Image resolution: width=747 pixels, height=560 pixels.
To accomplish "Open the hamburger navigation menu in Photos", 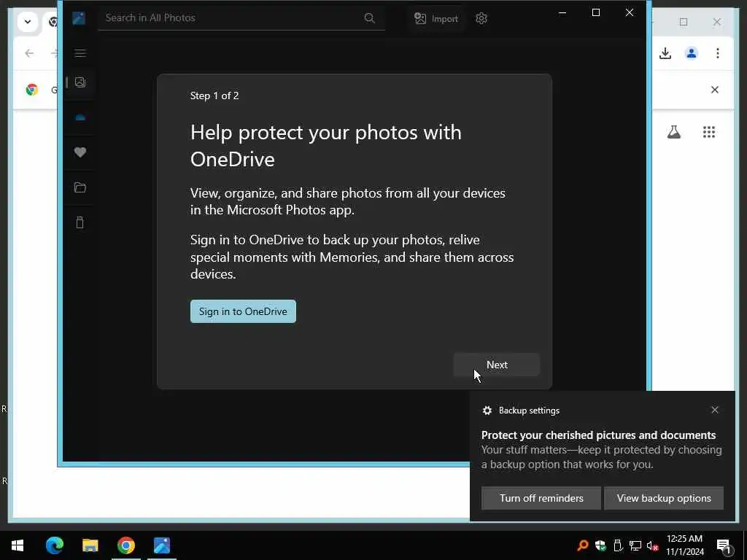I will [80, 52].
